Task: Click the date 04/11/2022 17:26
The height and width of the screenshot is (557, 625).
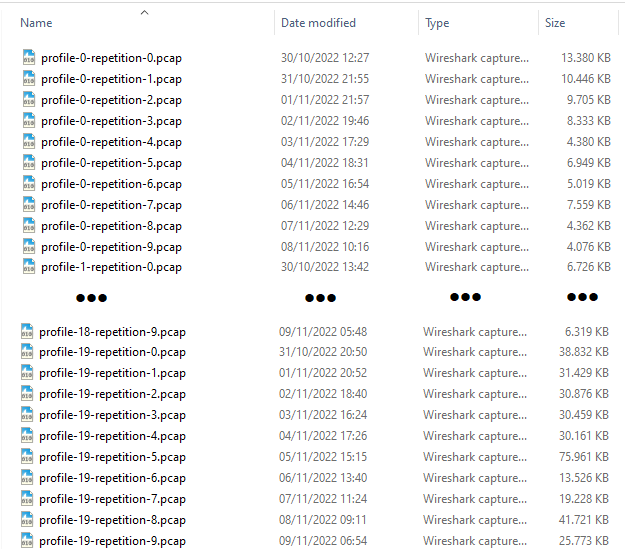Action: click(x=323, y=436)
